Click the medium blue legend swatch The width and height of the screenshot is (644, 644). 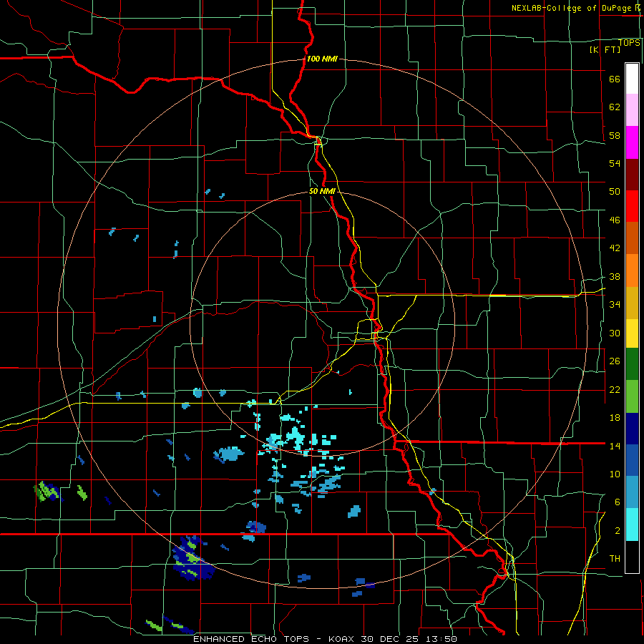(x=632, y=460)
